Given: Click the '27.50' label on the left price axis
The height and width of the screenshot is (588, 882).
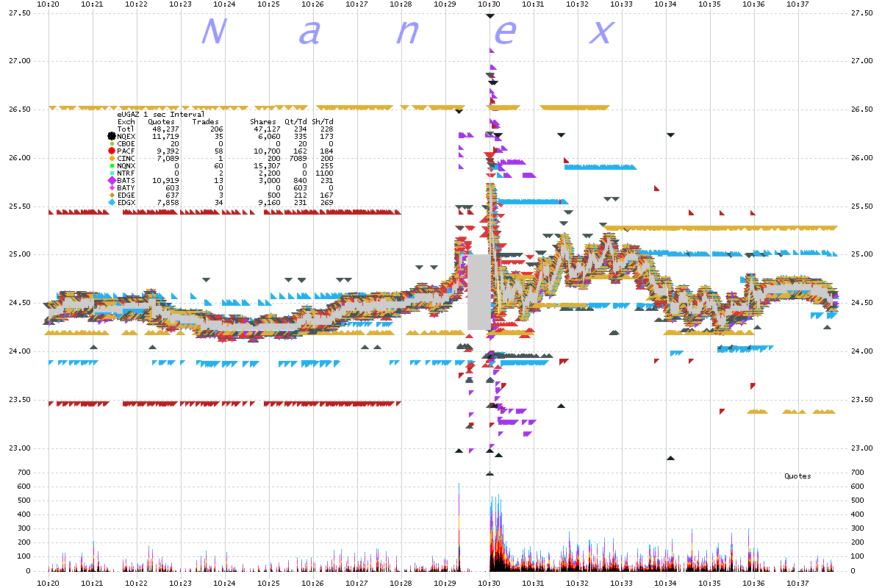Looking at the screenshot, I should point(21,13).
